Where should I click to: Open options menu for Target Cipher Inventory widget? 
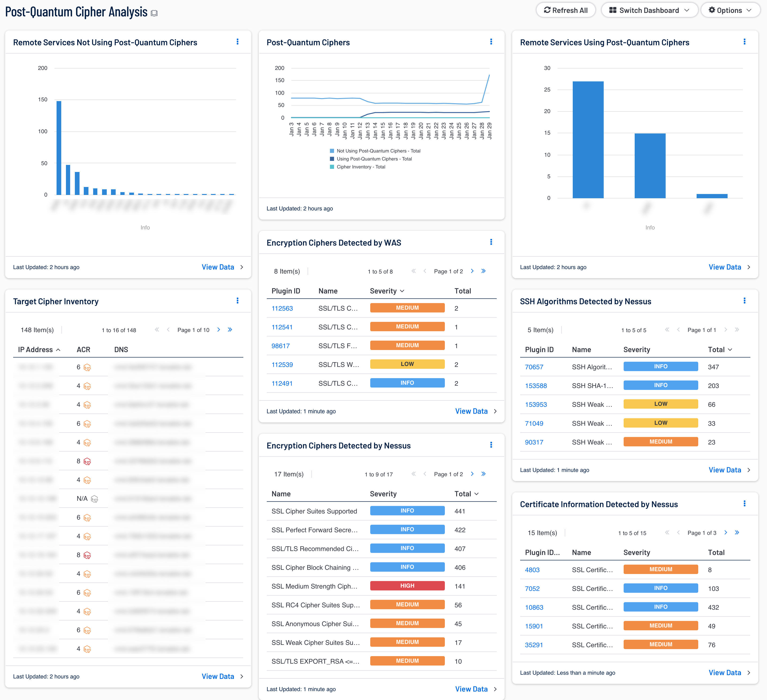237,301
